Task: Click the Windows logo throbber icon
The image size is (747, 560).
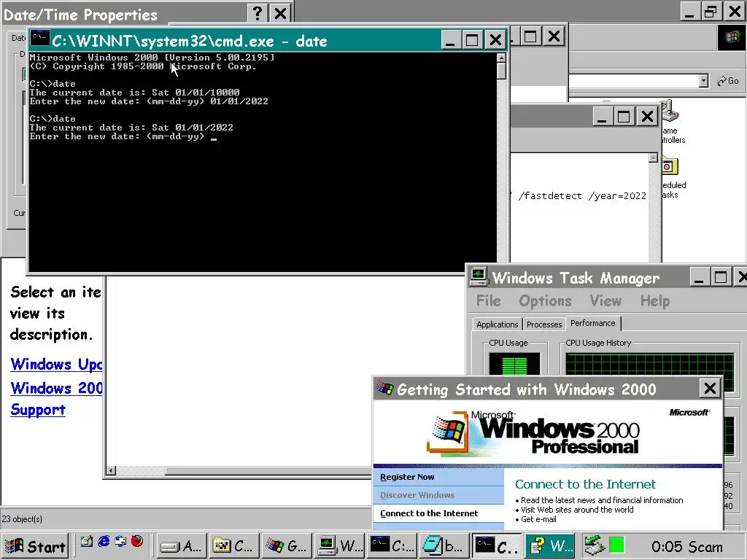Action: (x=731, y=37)
